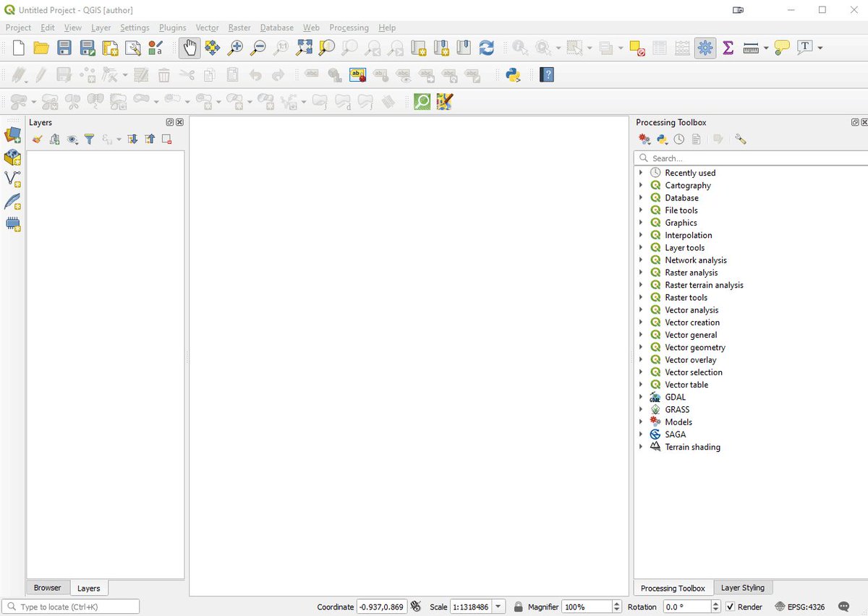Viewport: 868px width, 616px height.
Task: Expand the Raster analysis group
Action: 641,273
